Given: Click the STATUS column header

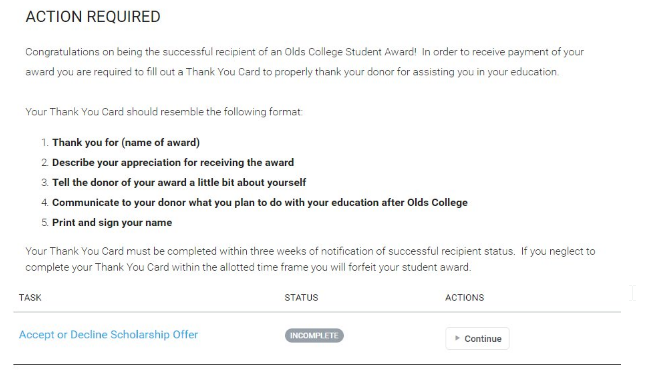Looking at the screenshot, I should (x=301, y=297).
